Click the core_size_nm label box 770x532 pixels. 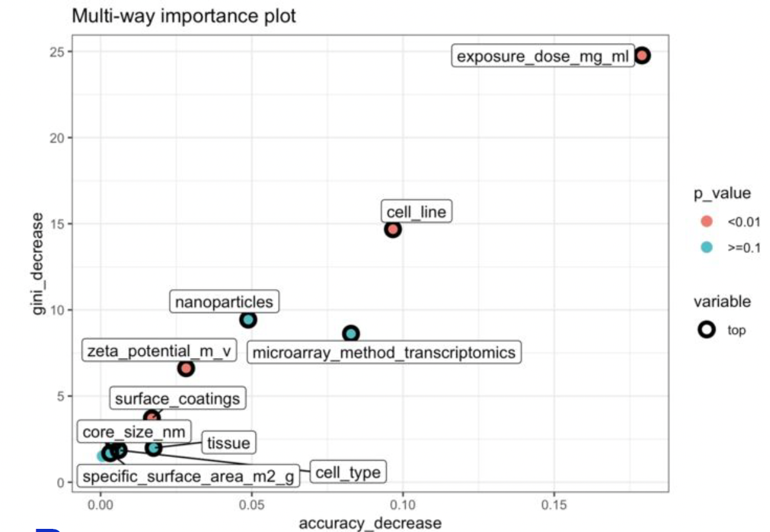point(134,432)
